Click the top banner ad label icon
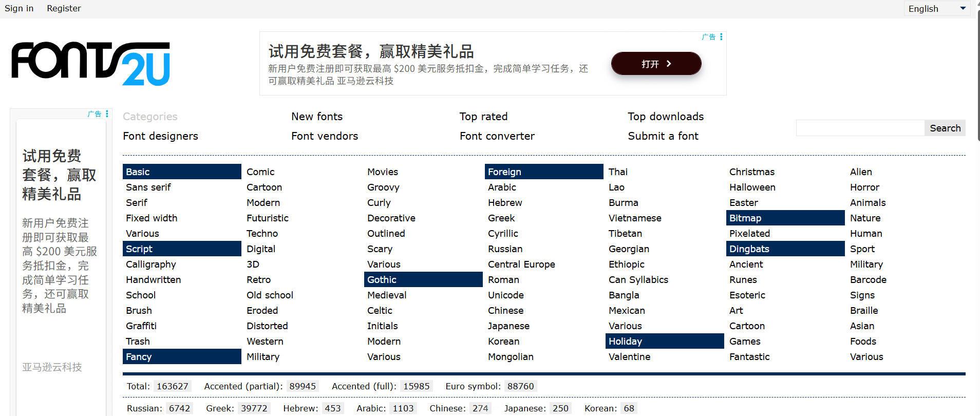Screen dimensions: 980x416 (708, 37)
